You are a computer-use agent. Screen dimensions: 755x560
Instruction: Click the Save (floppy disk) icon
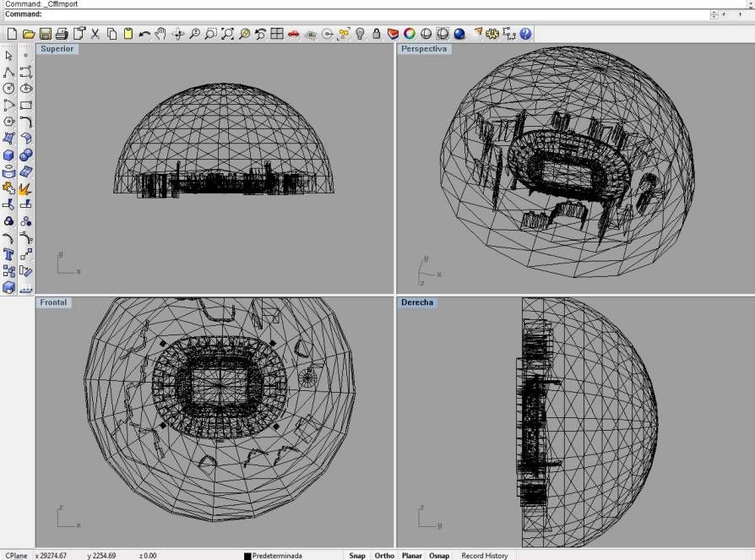point(46,34)
